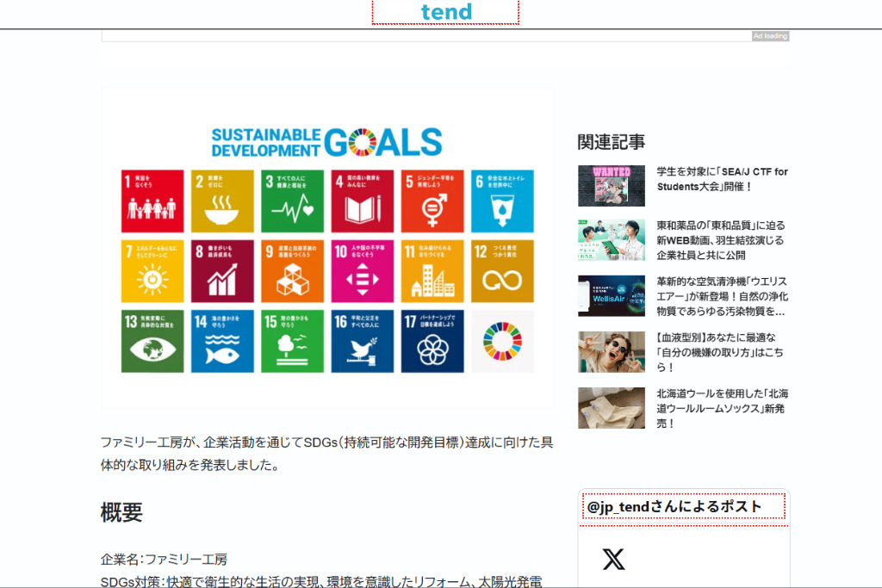This screenshot has height=588, width=882.
Task: Click the 関連記事 section heading
Action: (611, 142)
